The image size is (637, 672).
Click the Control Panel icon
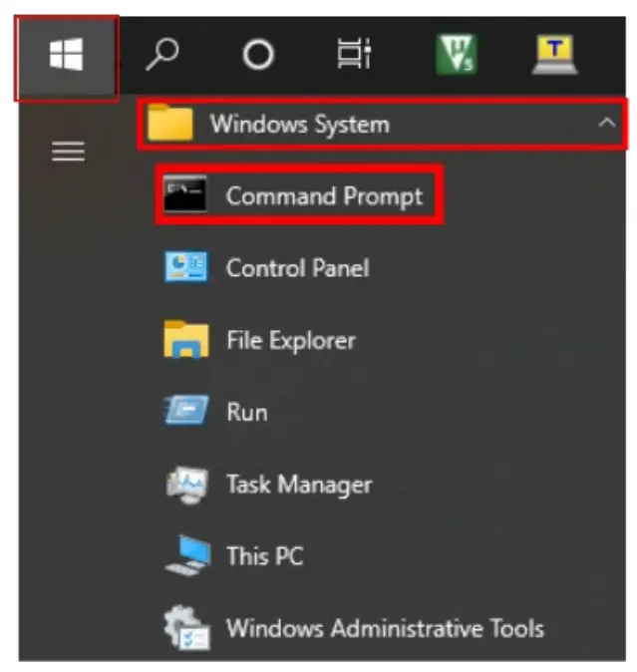tap(185, 267)
